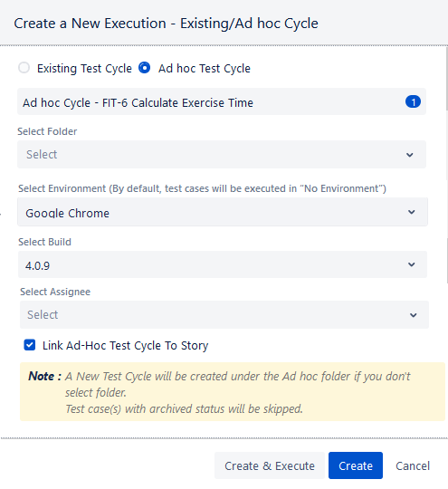Open the Select Environment dropdown showing Google Chrome

223,212
